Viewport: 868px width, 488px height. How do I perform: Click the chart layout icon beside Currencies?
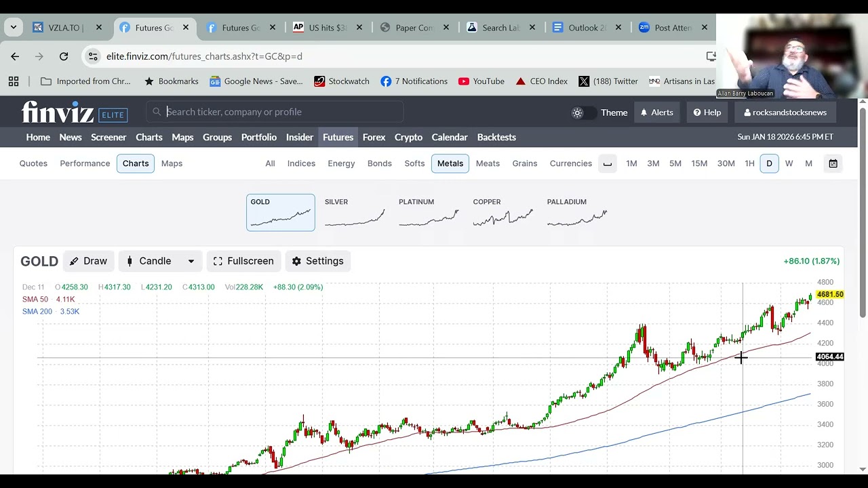pyautogui.click(x=608, y=163)
